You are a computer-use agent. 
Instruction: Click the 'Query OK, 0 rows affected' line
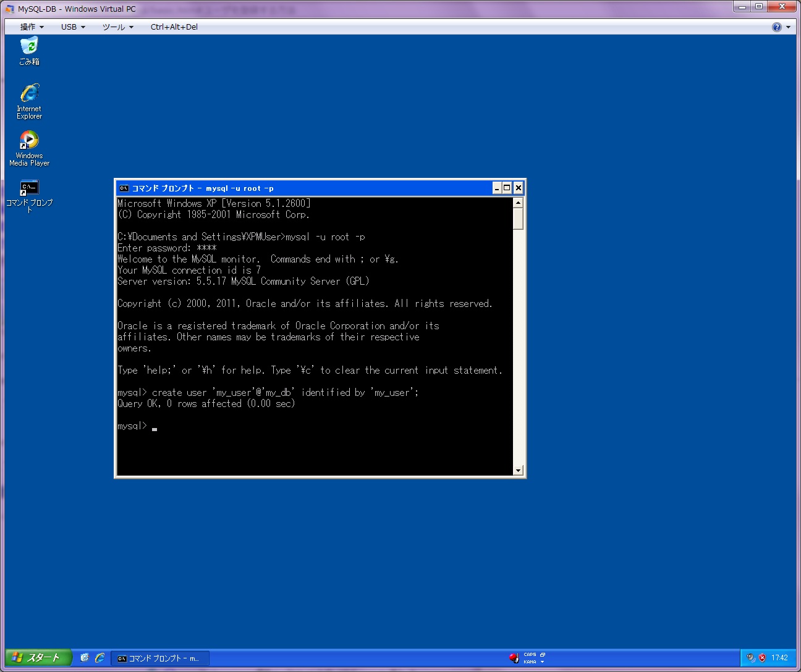206,404
